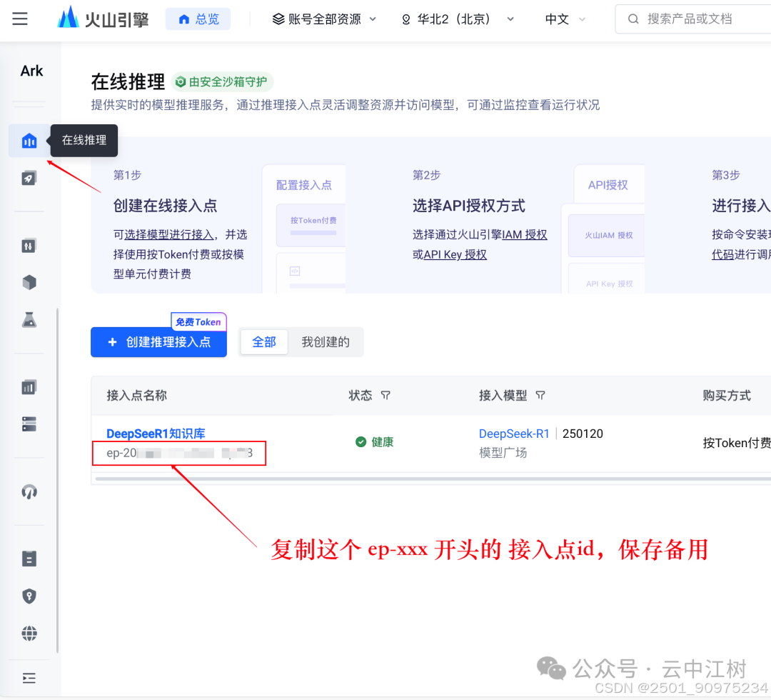
Task: Open the server rack sidebar icon
Action: [29, 424]
